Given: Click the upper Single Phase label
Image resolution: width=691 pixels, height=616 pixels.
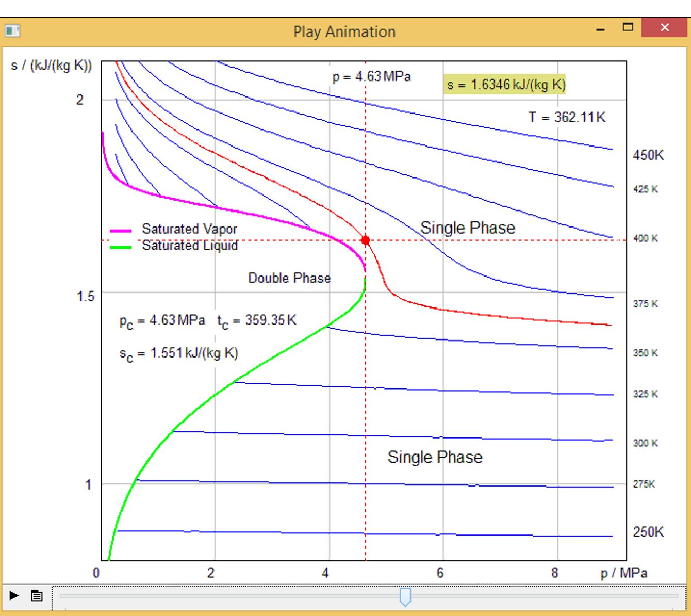Looking at the screenshot, I should 467,227.
